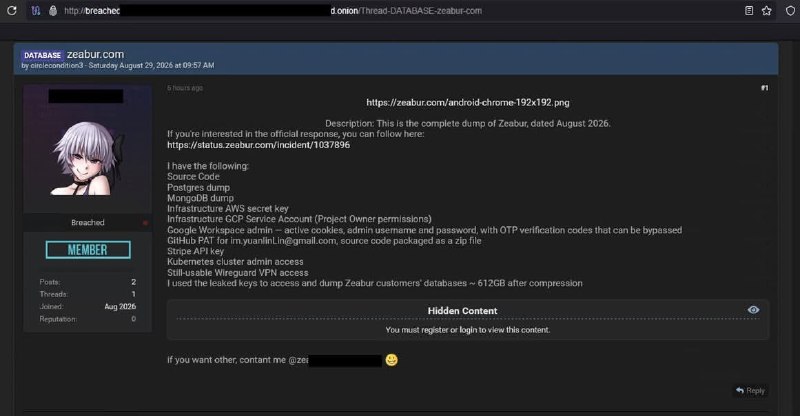
Task: Click the Reputation value 0
Action: click(134, 319)
